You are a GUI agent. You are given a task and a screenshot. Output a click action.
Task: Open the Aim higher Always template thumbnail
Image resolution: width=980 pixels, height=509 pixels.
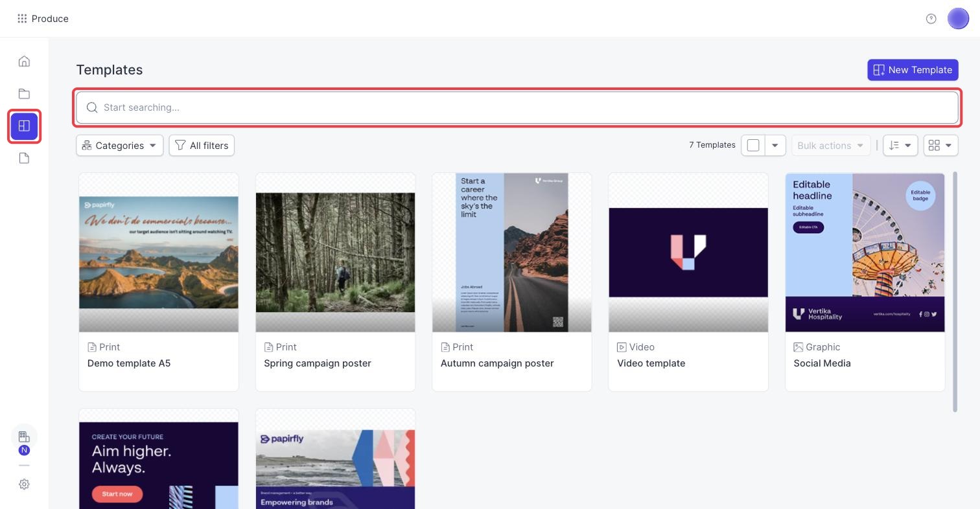click(x=159, y=459)
